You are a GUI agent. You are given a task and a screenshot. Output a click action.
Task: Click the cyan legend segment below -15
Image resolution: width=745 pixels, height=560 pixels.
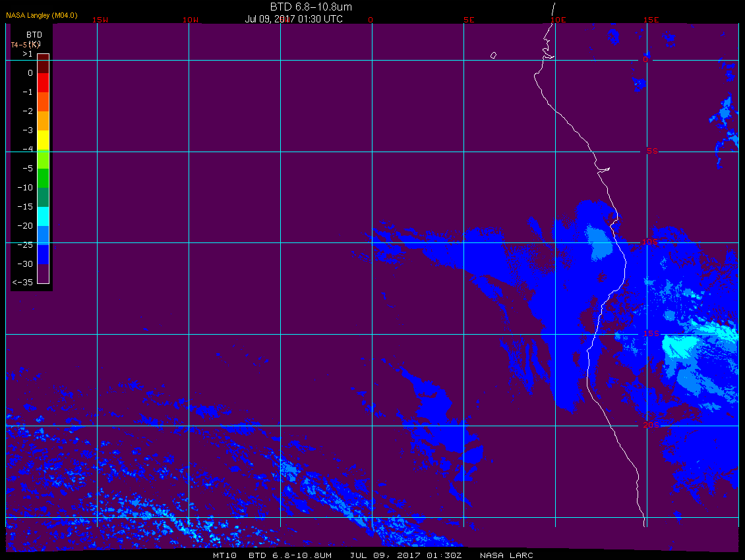44,216
